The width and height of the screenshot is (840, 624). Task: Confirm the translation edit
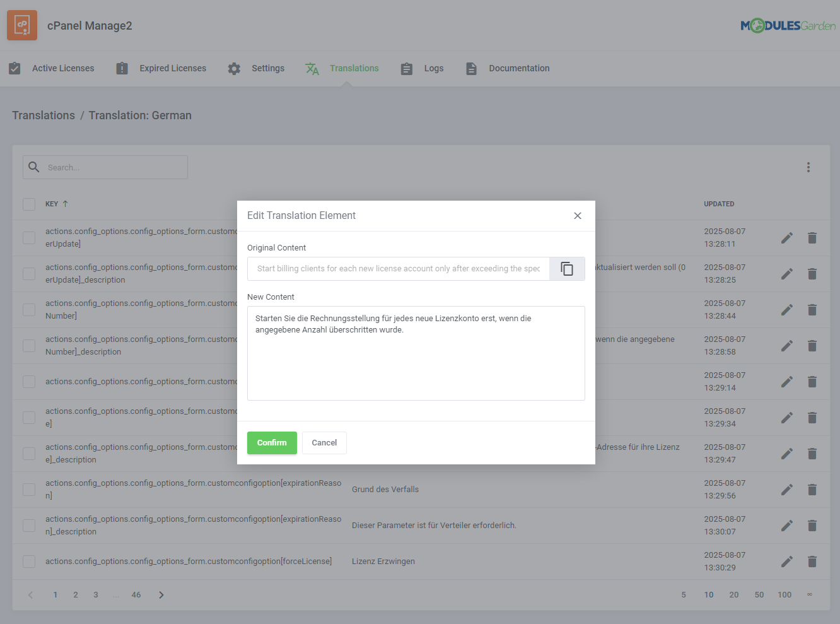pos(272,443)
